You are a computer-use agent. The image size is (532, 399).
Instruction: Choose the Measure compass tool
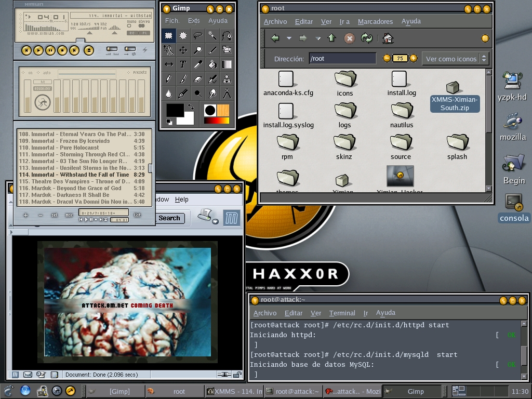227,94
